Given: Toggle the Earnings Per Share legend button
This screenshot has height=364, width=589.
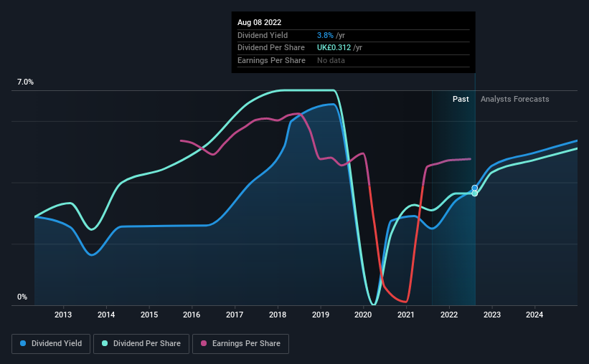Looking at the screenshot, I should click(x=240, y=344).
